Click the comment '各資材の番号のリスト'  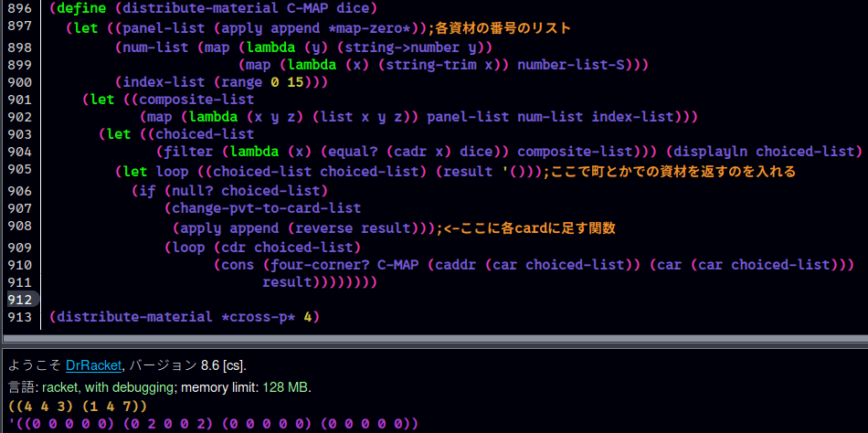503,27
